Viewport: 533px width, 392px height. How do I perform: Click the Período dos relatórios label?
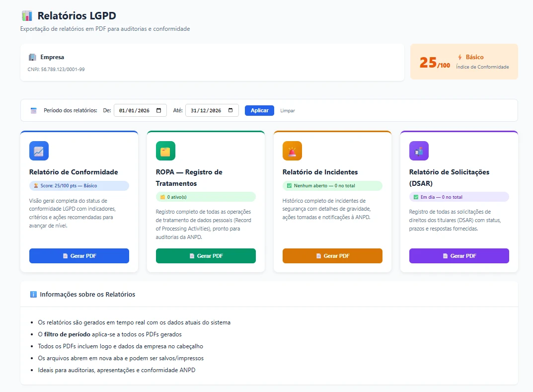coord(71,110)
